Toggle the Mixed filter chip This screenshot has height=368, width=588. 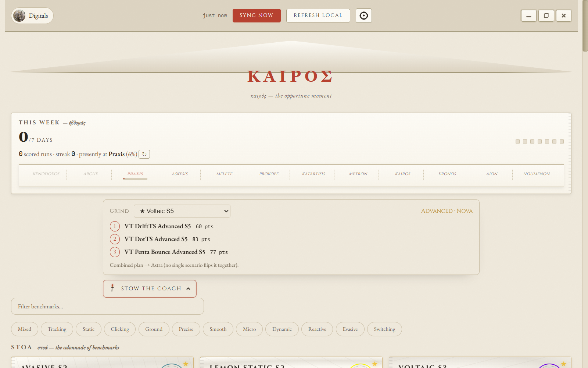[25, 329]
